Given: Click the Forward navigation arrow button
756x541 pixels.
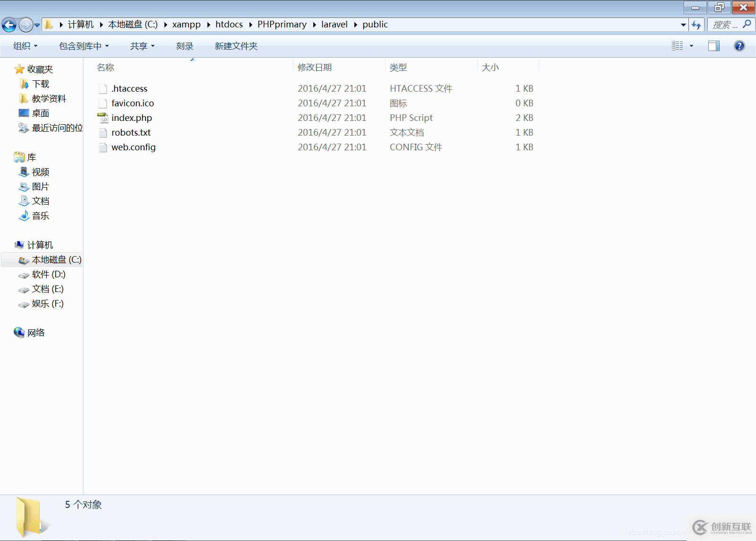Looking at the screenshot, I should [x=26, y=25].
